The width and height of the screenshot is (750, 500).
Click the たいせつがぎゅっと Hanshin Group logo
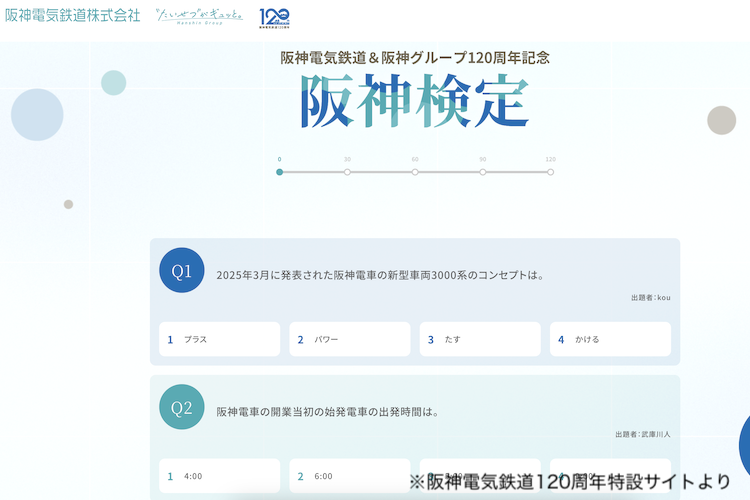pos(198,16)
